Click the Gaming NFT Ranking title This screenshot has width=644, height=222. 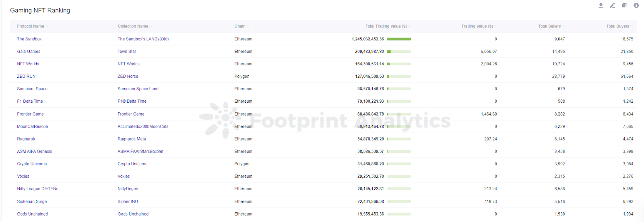coord(40,10)
